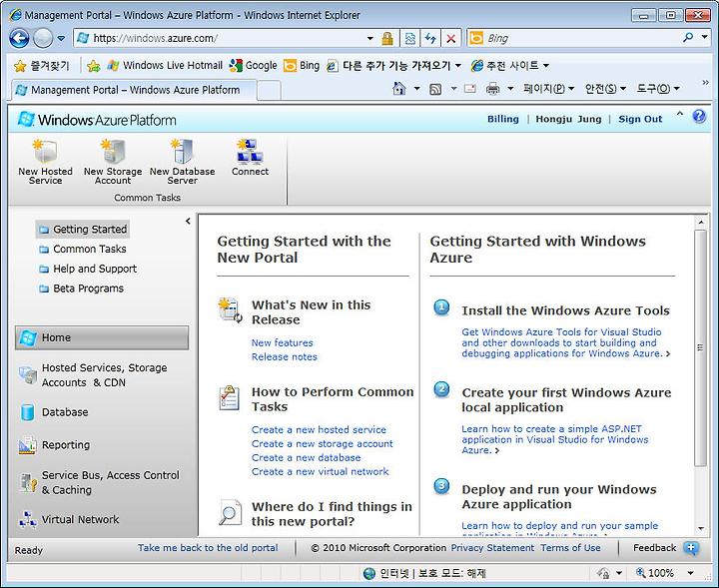The image size is (719, 588).
Task: Click the Print icon in command bar
Action: coord(493,89)
